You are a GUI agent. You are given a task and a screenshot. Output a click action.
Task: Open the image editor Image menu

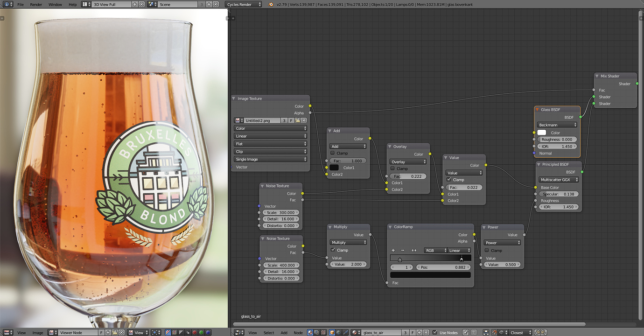[x=38, y=332]
